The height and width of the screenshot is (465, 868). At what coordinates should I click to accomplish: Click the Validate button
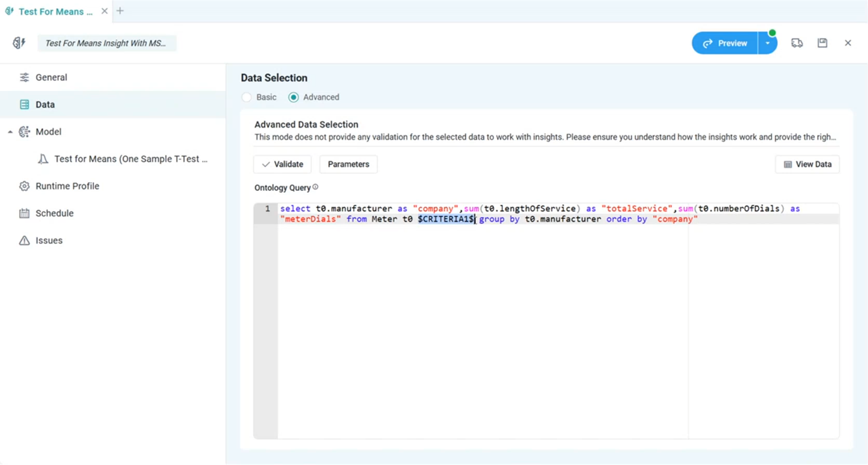point(282,164)
